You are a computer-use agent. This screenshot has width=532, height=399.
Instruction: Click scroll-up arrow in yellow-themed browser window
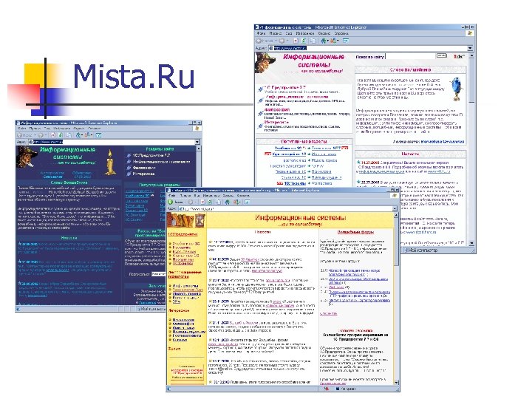[396, 216]
